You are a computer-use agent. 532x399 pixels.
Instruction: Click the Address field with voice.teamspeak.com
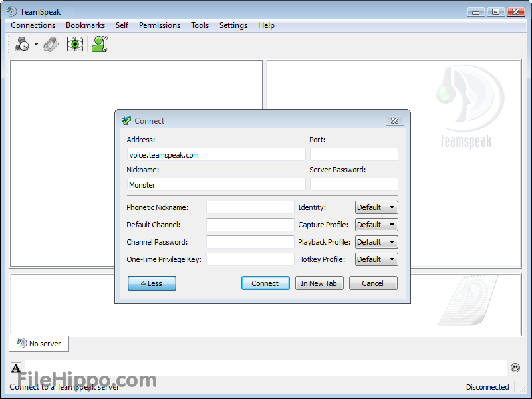pos(216,155)
